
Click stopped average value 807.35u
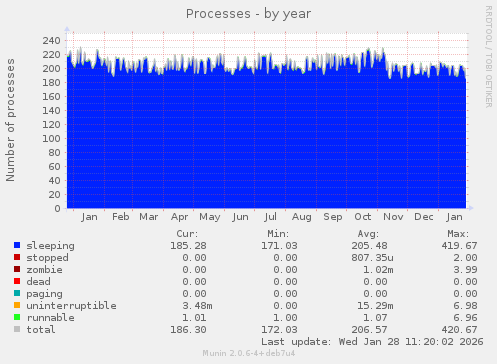tap(372, 258)
